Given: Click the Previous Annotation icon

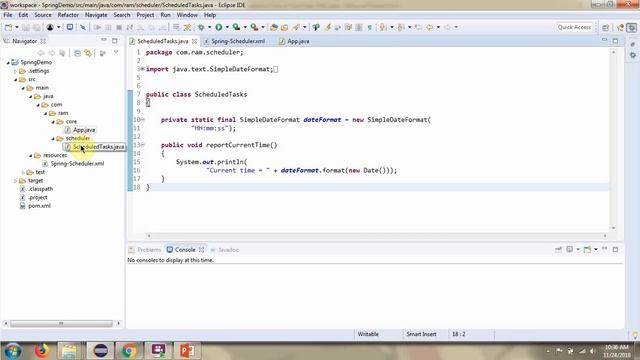Looking at the screenshot, I should (x=401, y=27).
